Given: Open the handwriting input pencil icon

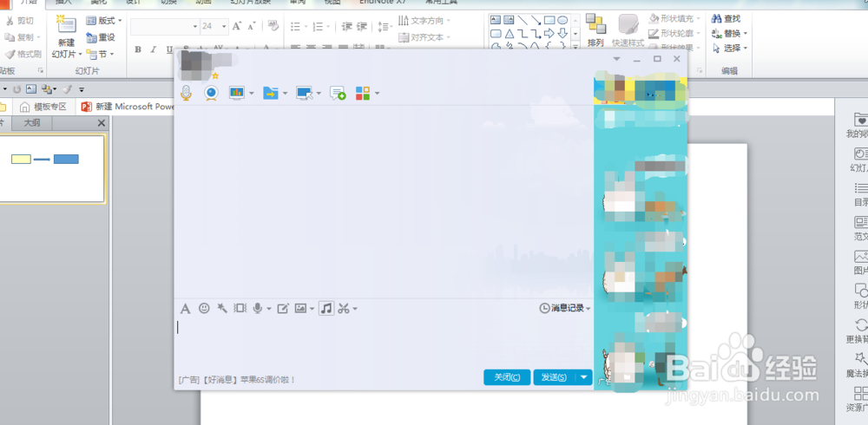Looking at the screenshot, I should tap(283, 308).
